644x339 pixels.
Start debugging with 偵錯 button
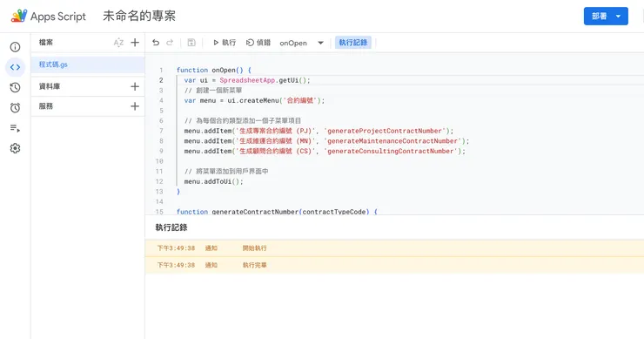[258, 43]
